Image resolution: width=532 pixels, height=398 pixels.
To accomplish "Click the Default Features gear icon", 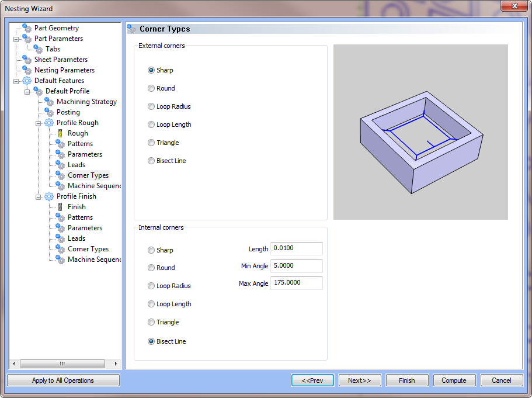I will (x=27, y=81).
